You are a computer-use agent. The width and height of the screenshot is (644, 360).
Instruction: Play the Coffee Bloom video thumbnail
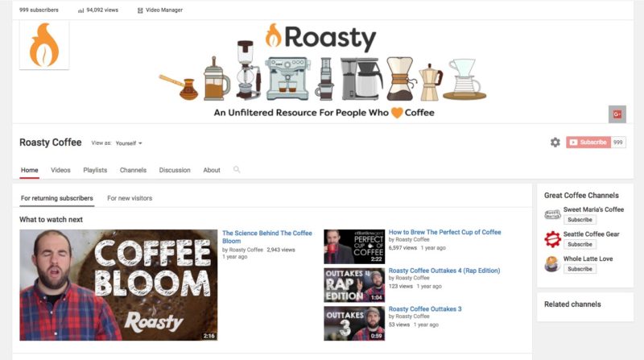pos(118,285)
